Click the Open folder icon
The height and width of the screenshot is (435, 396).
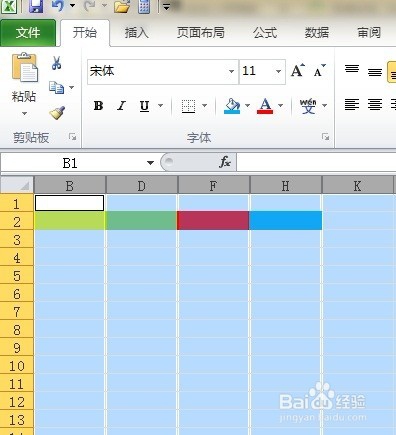click(122, 6)
